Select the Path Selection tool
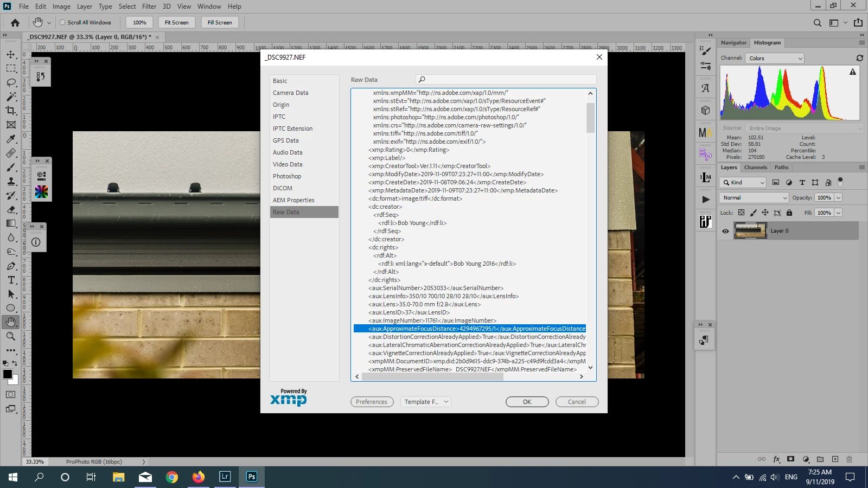 [x=11, y=294]
